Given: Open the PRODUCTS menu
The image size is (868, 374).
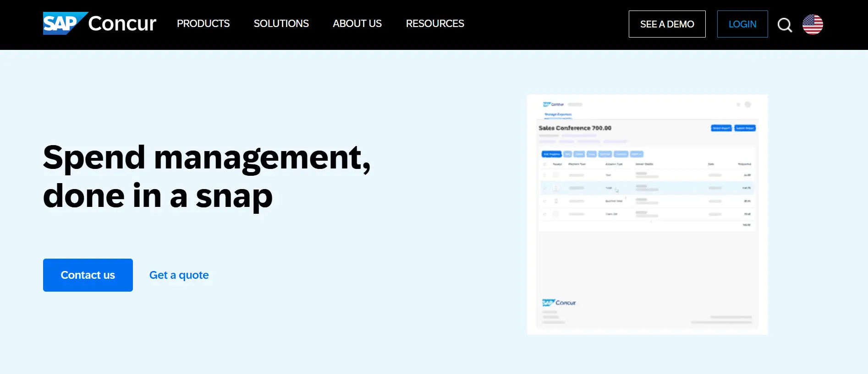Looking at the screenshot, I should 203,24.
